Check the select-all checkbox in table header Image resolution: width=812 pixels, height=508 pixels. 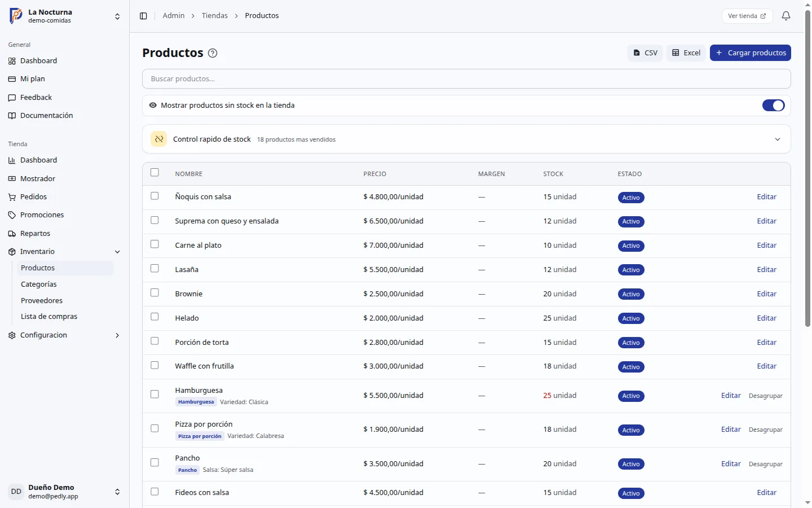click(155, 173)
